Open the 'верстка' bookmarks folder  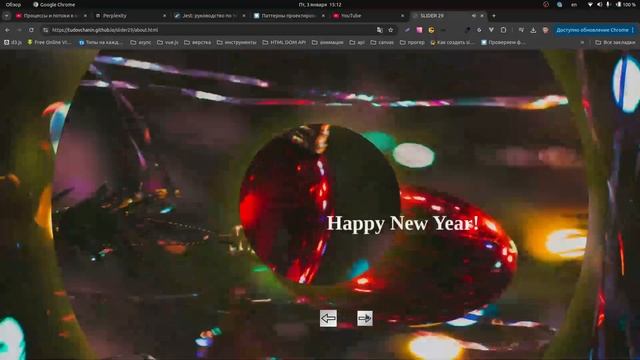(198, 42)
